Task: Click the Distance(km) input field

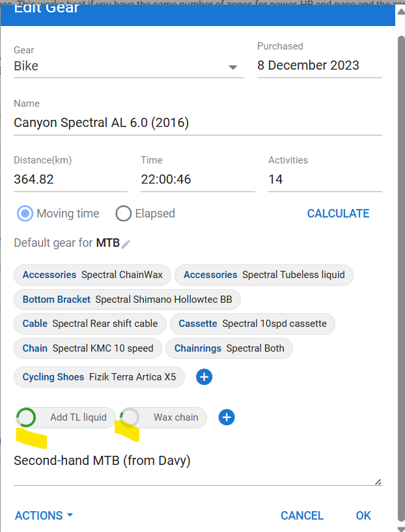Action: tap(70, 180)
